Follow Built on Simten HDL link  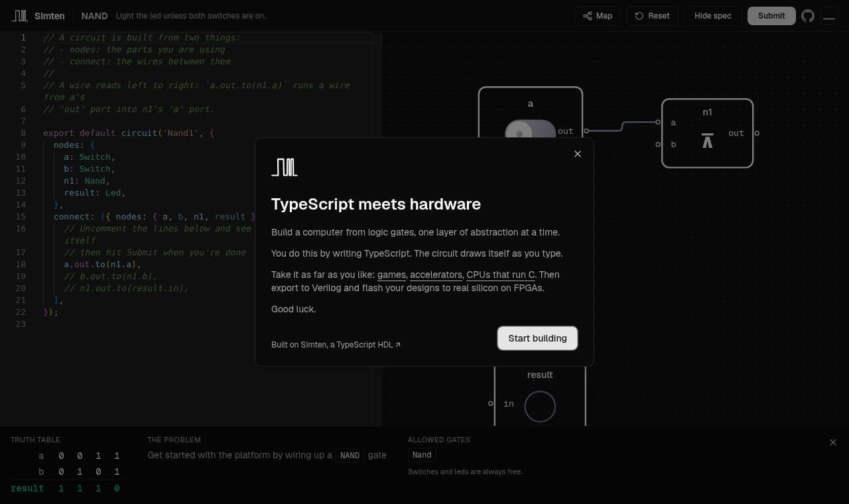pos(336,345)
